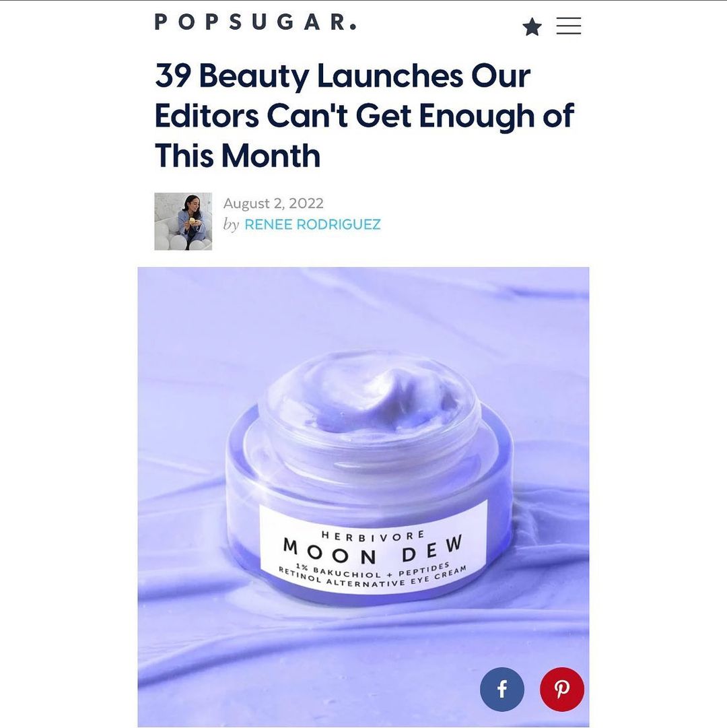This screenshot has width=727, height=728.
Task: Click the MOON DEW text on the label
Action: click(373, 550)
